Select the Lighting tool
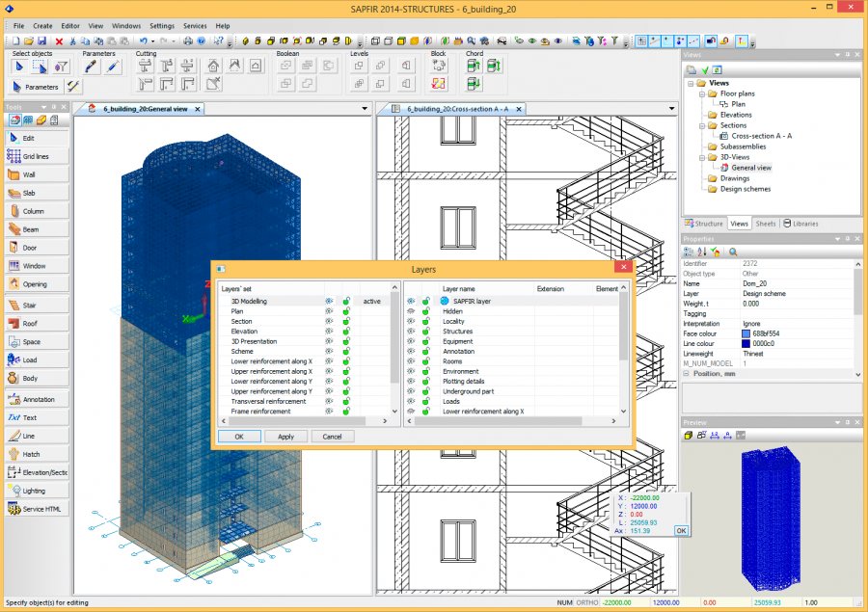868x612 pixels. pyautogui.click(x=37, y=491)
